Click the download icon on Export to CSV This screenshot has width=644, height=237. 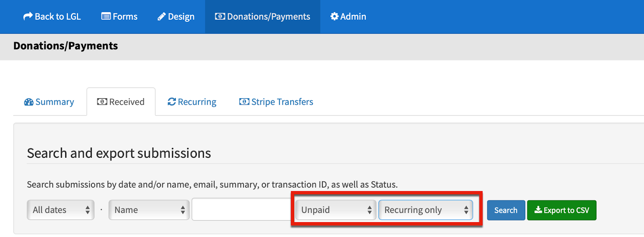(538, 210)
